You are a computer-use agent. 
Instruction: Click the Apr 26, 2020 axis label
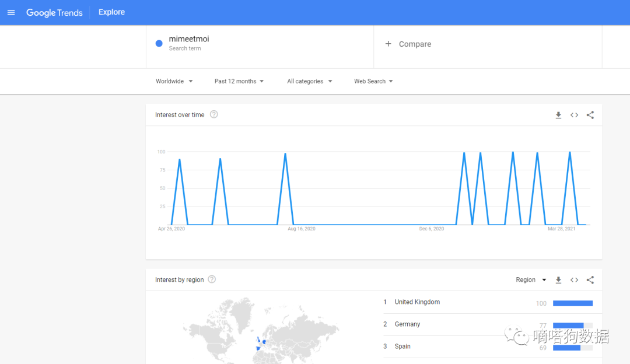pos(171,229)
